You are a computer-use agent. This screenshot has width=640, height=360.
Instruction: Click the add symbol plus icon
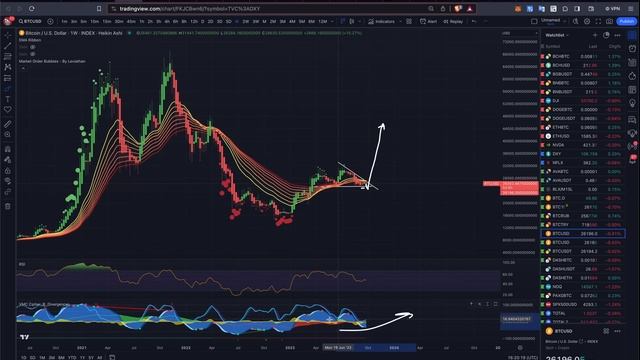(x=50, y=21)
